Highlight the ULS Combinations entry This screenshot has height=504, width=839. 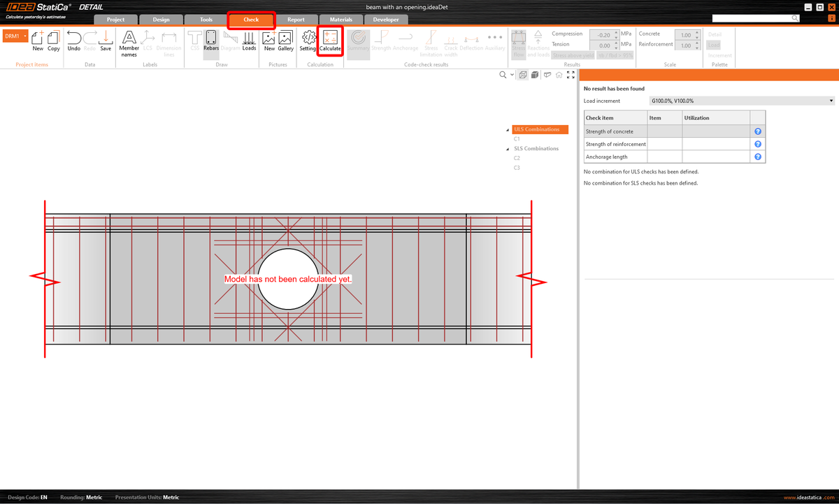[x=538, y=129]
